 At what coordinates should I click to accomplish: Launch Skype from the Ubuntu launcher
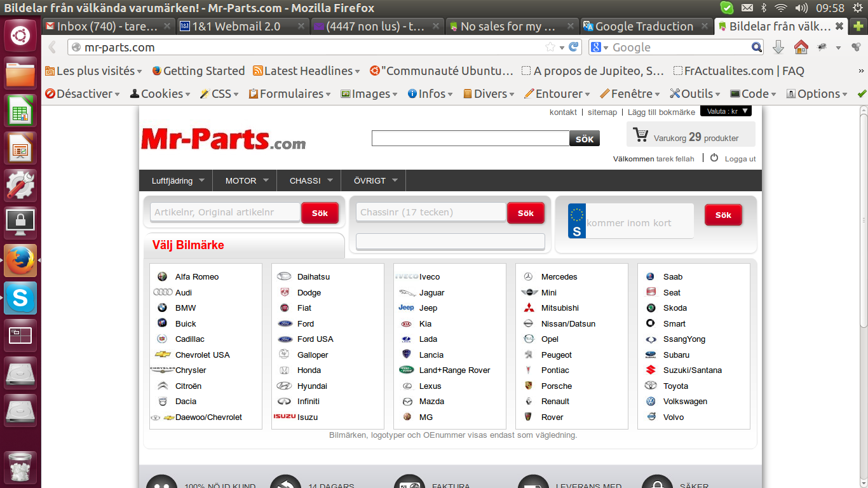(20, 298)
